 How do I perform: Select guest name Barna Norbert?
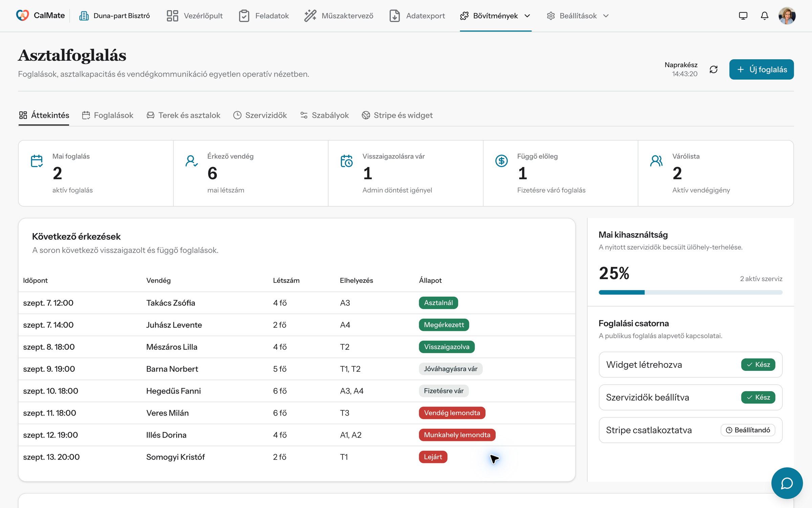172,369
